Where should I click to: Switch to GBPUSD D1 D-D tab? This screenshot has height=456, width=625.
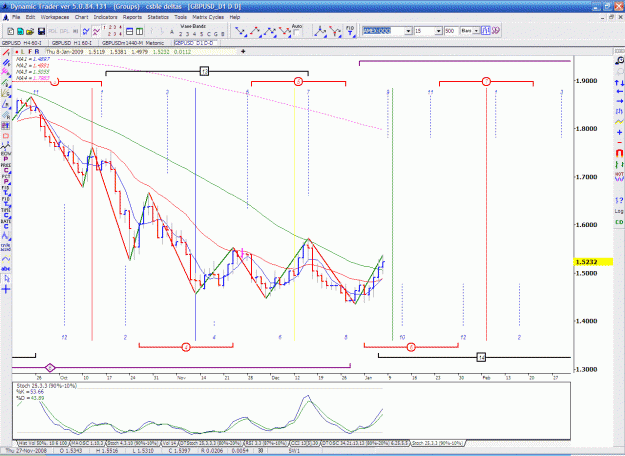click(195, 43)
